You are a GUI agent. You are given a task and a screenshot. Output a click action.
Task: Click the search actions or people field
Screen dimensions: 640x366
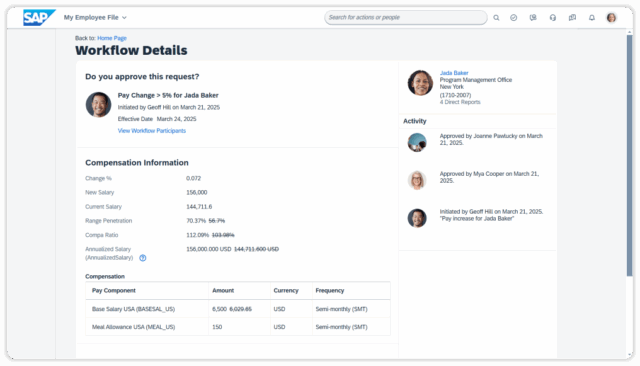tap(406, 18)
